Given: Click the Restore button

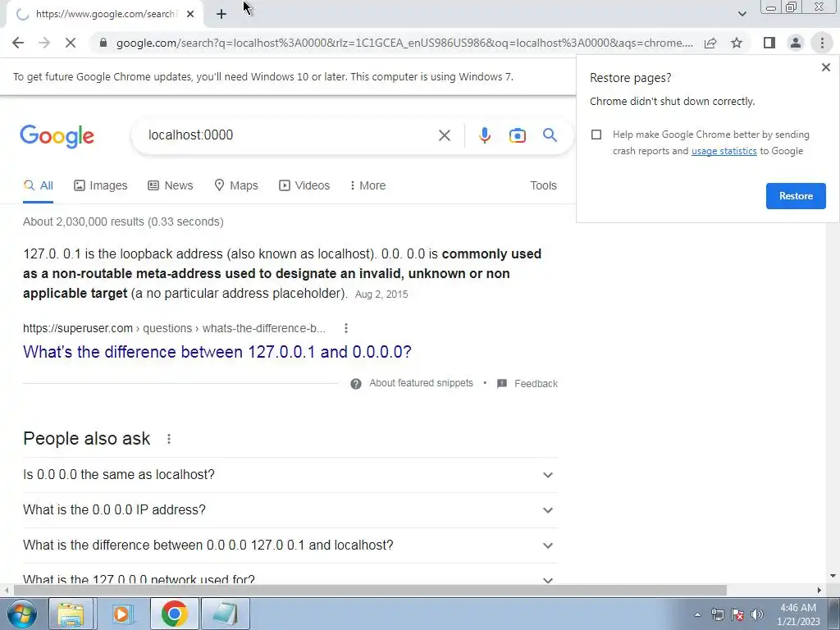Looking at the screenshot, I should click(796, 196).
